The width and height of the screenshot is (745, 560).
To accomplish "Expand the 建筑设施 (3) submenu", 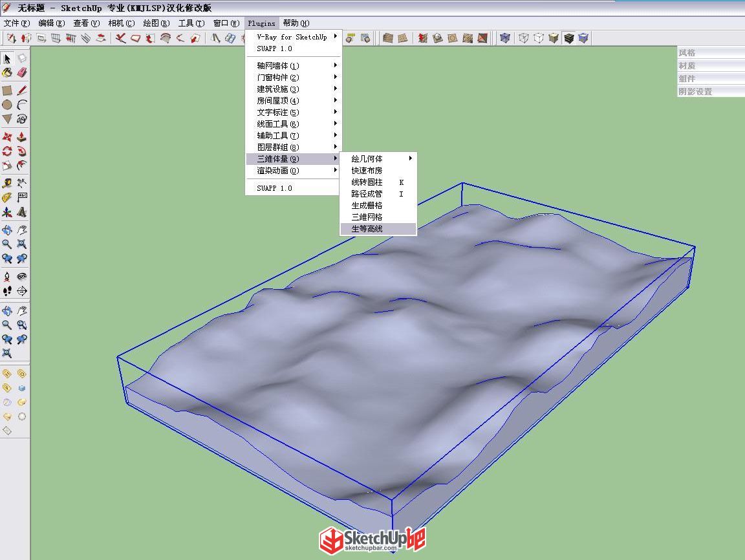I will click(x=293, y=89).
